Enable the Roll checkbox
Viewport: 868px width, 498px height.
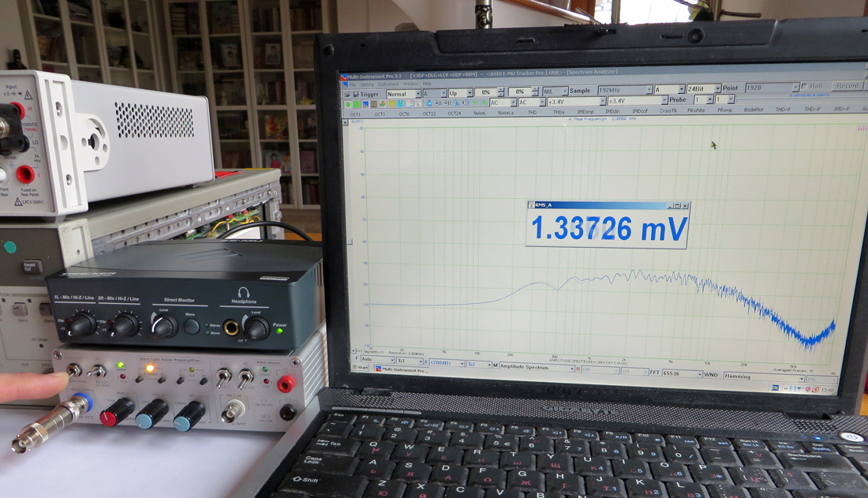point(804,86)
